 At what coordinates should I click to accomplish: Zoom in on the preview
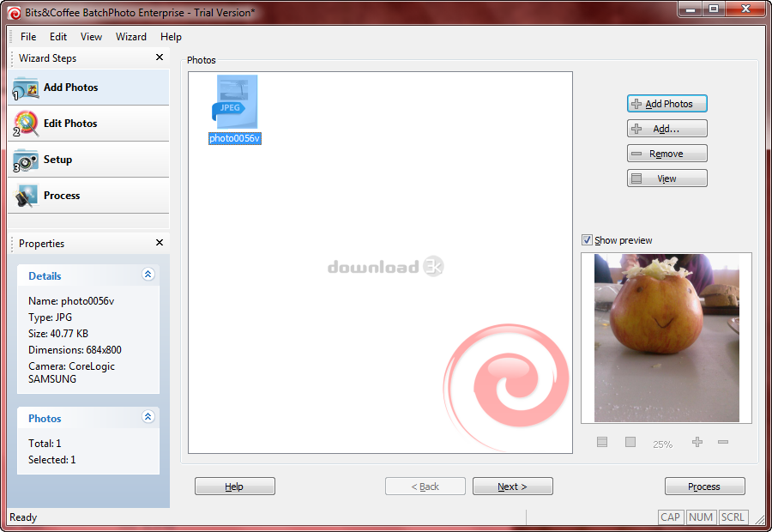coord(697,442)
